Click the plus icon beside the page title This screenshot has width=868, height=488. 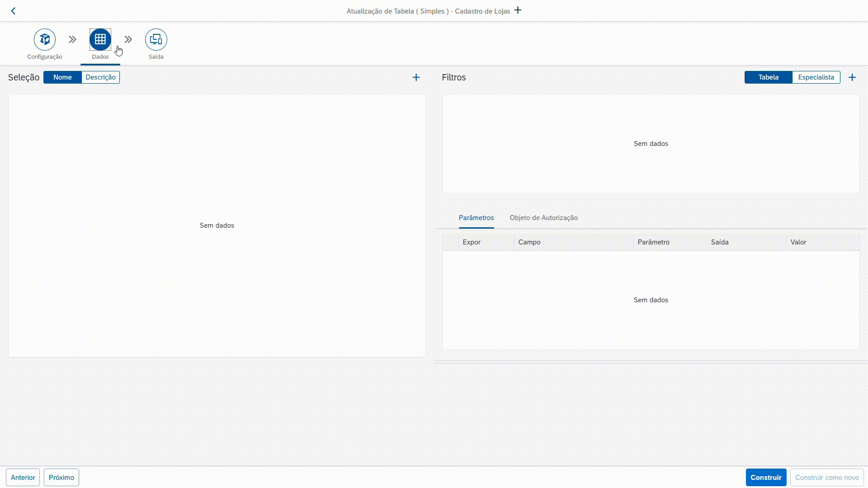tap(518, 10)
